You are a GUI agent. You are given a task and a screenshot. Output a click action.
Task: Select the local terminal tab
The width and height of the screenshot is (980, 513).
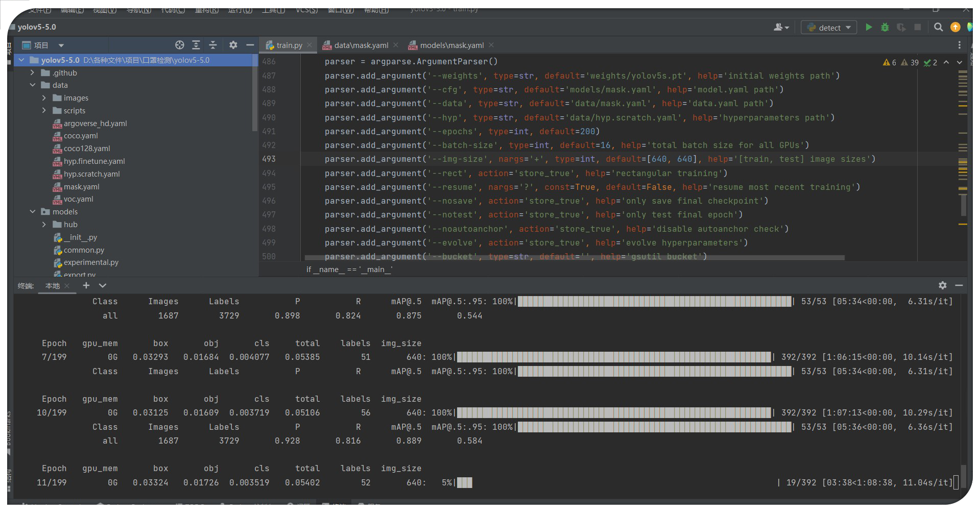(53, 286)
